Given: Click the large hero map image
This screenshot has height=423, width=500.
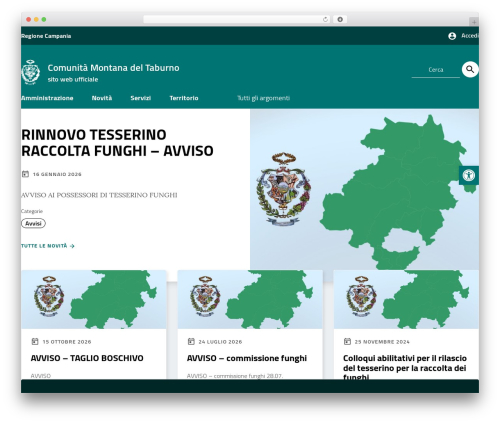Looking at the screenshot, I should click(364, 189).
